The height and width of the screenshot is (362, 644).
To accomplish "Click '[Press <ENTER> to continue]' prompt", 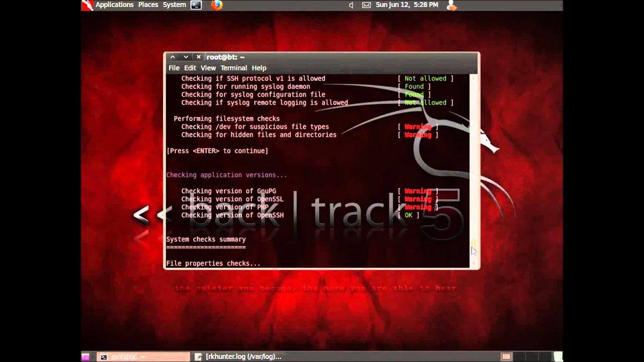I will 217,151.
